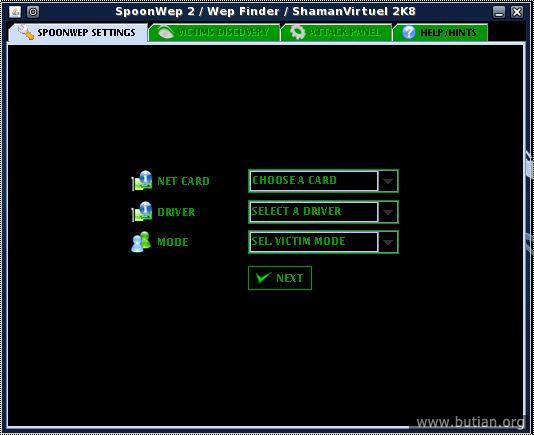This screenshot has width=534, height=435.
Task: Expand the Select A Driver dropdown arrow
Action: tap(388, 212)
